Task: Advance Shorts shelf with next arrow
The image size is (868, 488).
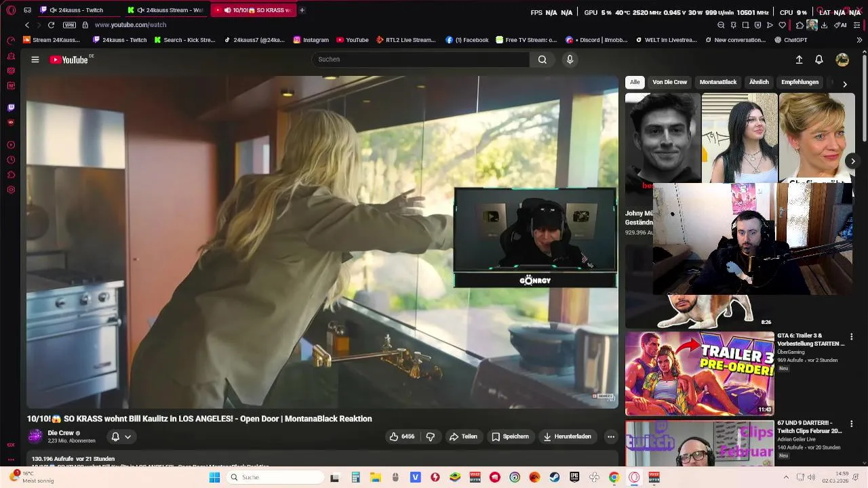Action: coord(852,161)
